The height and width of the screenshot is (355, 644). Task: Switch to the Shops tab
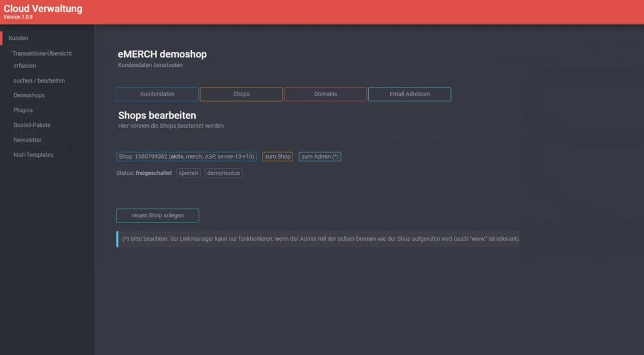pos(241,94)
